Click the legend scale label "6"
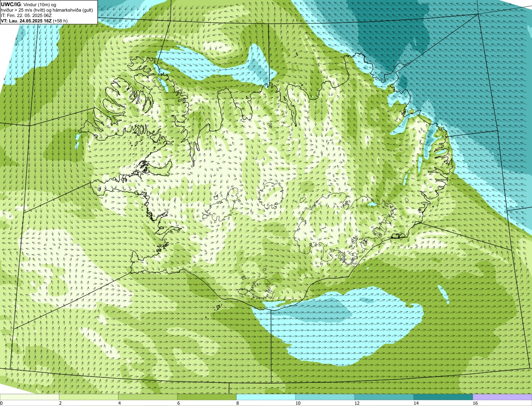Viewport: 532px width, 406px height. tap(179, 403)
